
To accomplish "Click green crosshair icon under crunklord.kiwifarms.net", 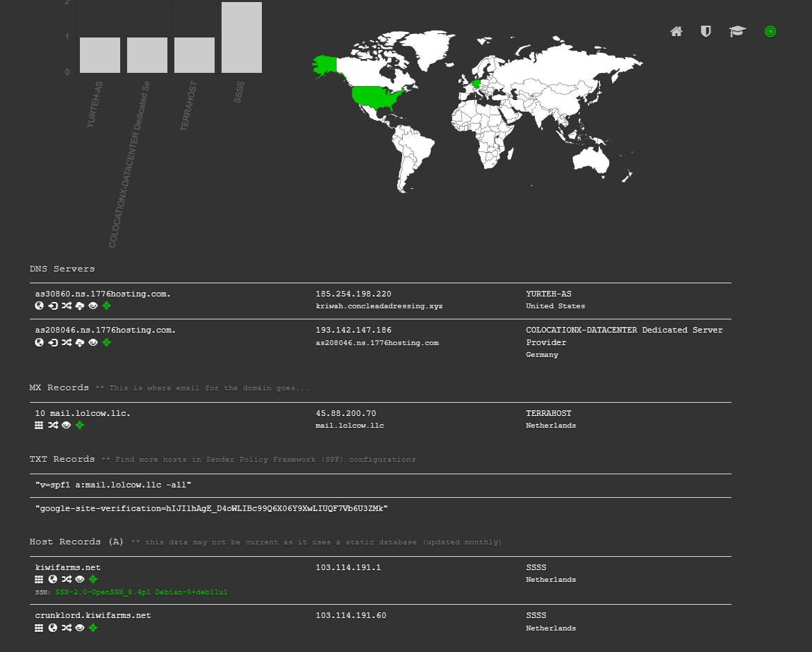I will pyautogui.click(x=93, y=628).
